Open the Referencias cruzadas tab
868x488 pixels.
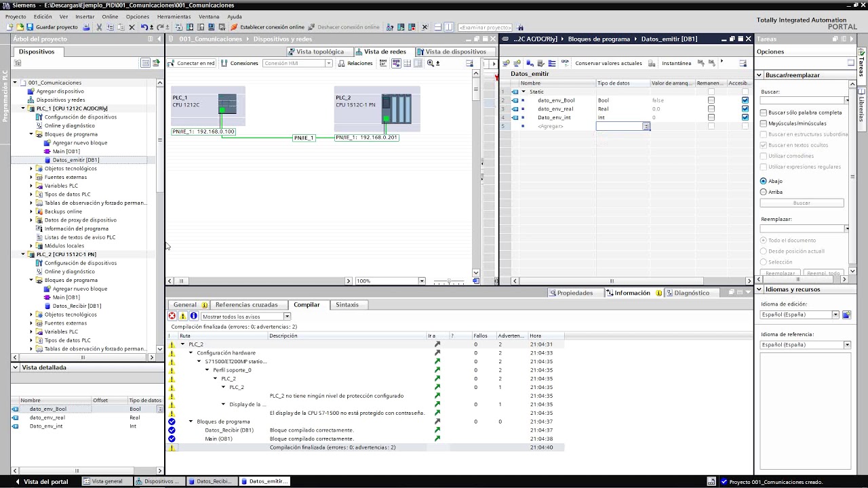coord(246,305)
